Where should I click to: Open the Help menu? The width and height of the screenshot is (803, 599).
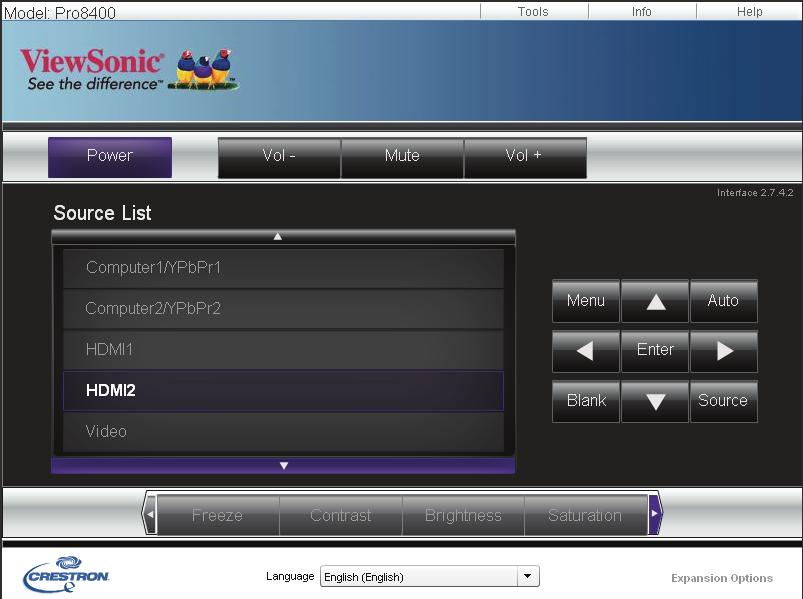click(x=749, y=11)
